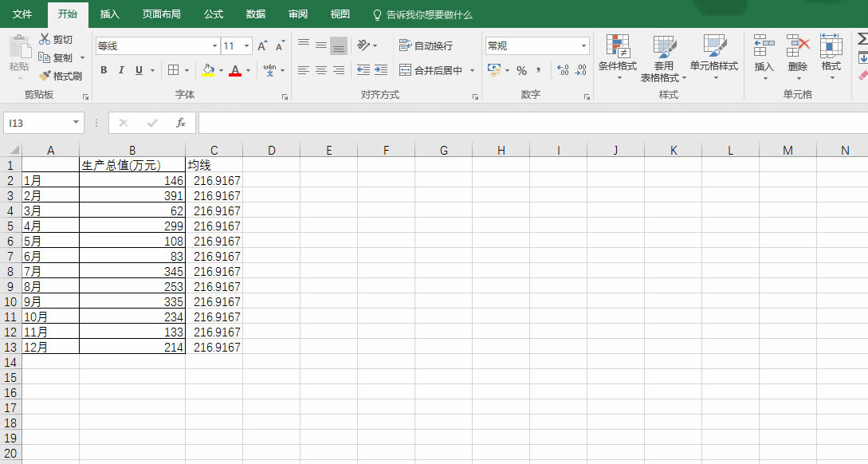This screenshot has height=464, width=868.
Task: Toggle Wrap Text (自动换行)
Action: tap(426, 46)
